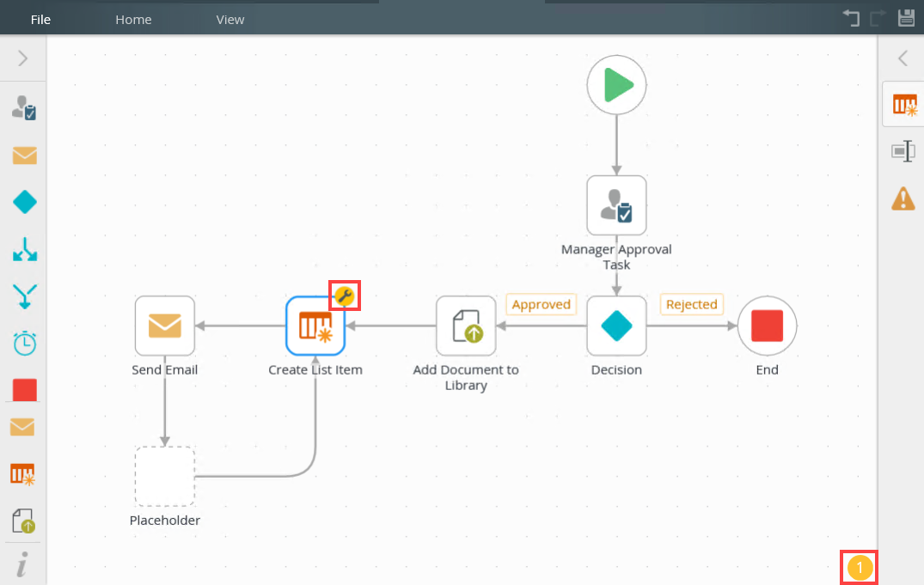This screenshot has width=924, height=585.
Task: Expand the left toolbox panel
Action: tap(23, 58)
